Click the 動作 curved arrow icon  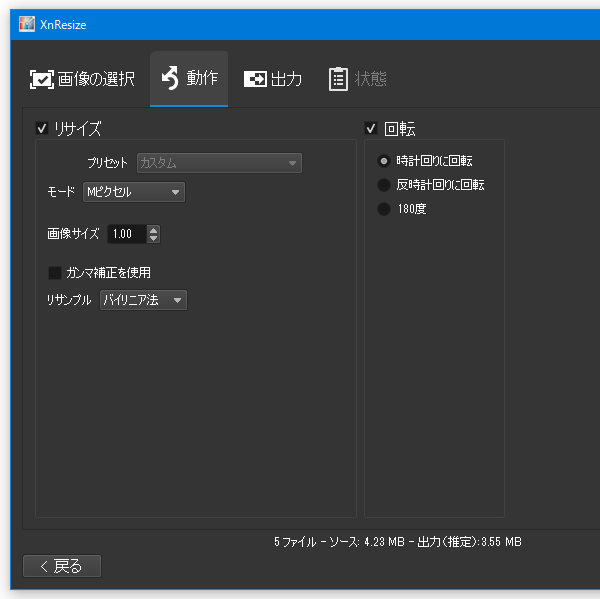[x=170, y=78]
